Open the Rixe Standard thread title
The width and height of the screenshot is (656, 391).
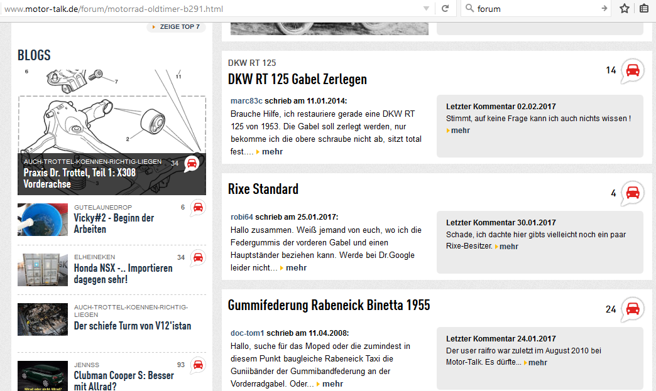coord(263,189)
